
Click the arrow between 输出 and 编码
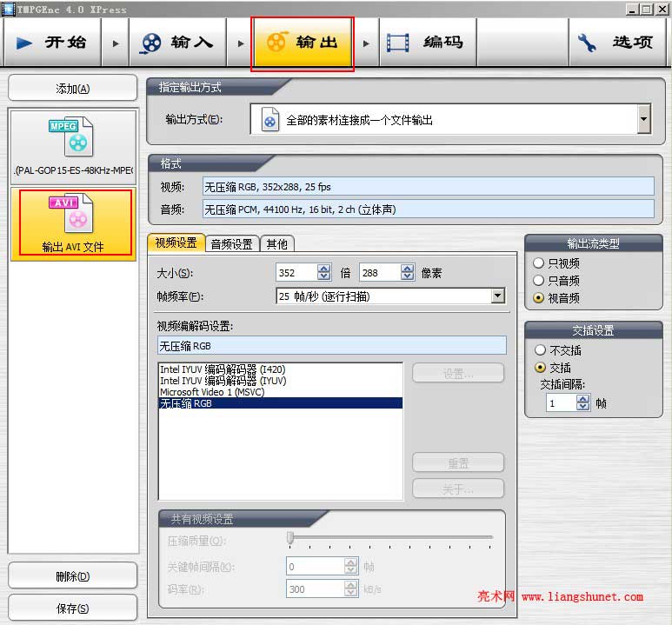point(366,43)
